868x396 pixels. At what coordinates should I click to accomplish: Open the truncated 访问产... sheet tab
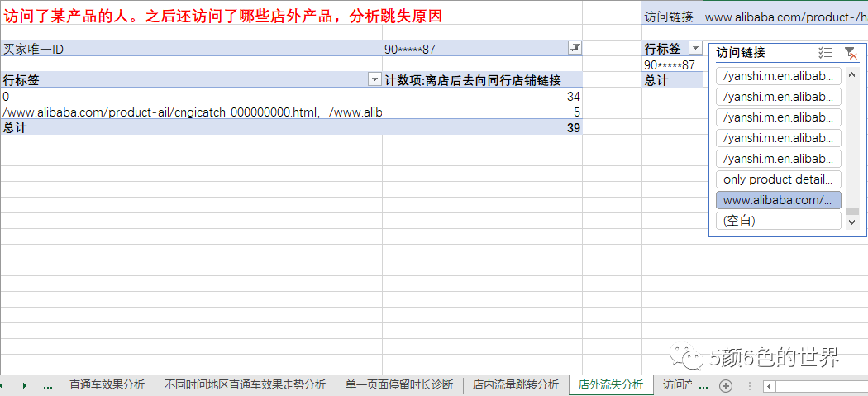coord(678,385)
